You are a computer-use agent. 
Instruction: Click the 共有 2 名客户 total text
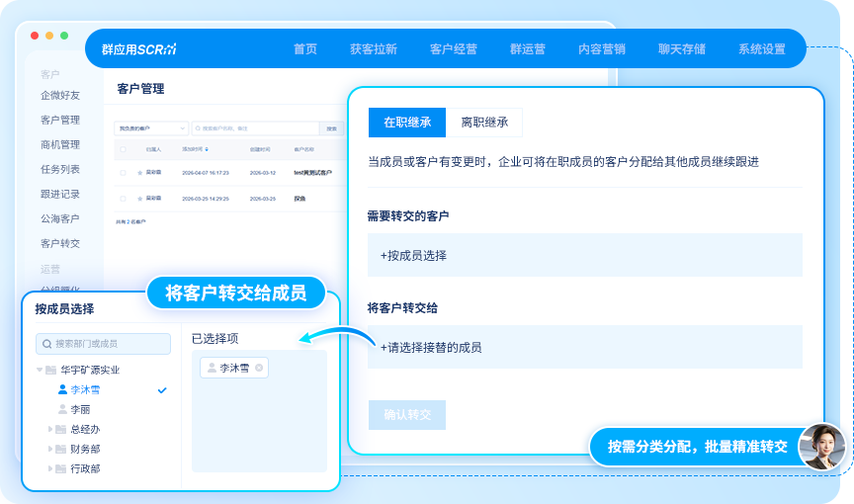pyautogui.click(x=130, y=221)
